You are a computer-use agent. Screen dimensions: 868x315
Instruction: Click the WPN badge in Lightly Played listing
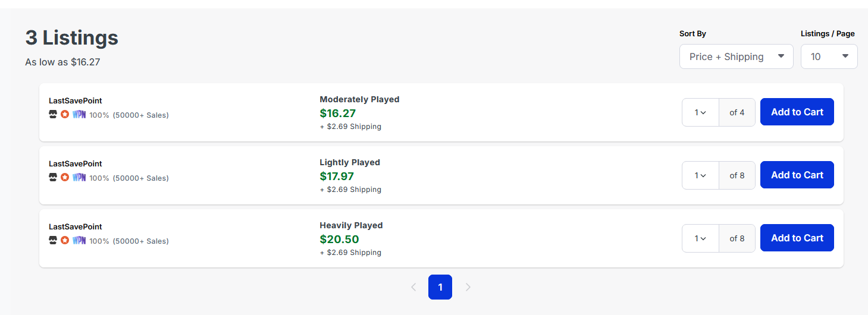coord(79,177)
